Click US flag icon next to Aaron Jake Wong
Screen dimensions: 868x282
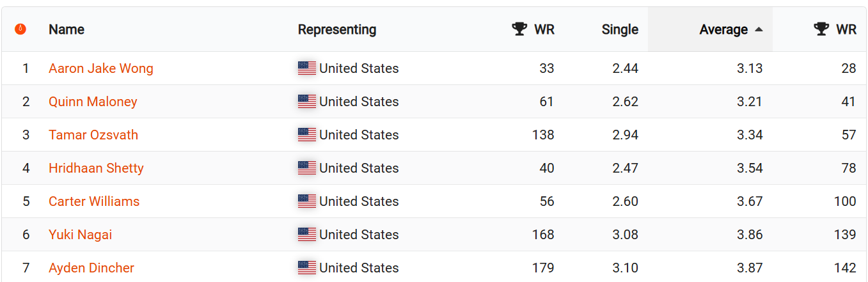pos(307,68)
